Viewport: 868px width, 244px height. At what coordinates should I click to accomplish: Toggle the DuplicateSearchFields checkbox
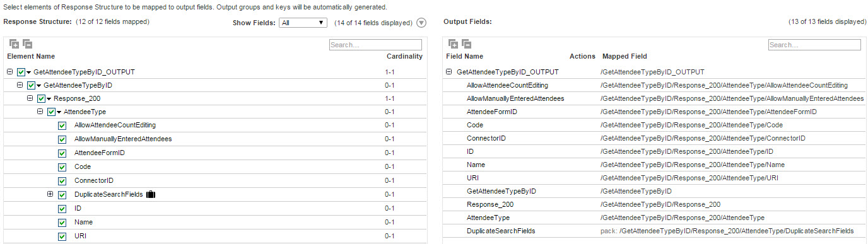point(62,195)
